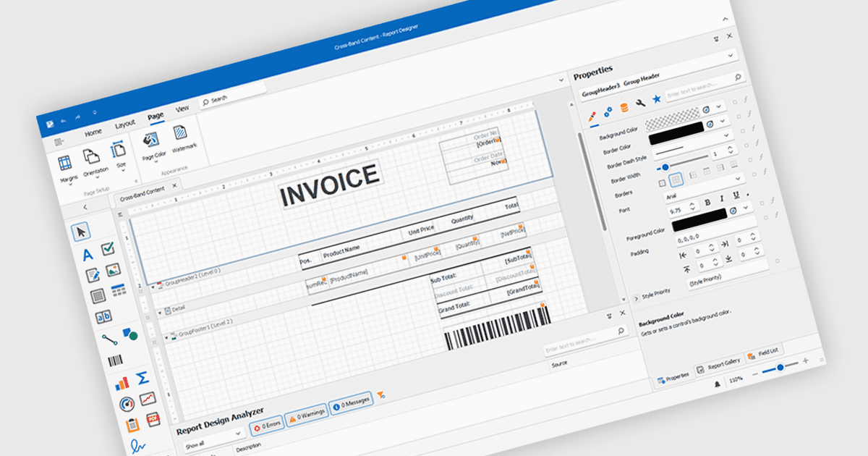Select the Pointer tool in toolbox
The height and width of the screenshot is (456, 868).
coord(82,231)
